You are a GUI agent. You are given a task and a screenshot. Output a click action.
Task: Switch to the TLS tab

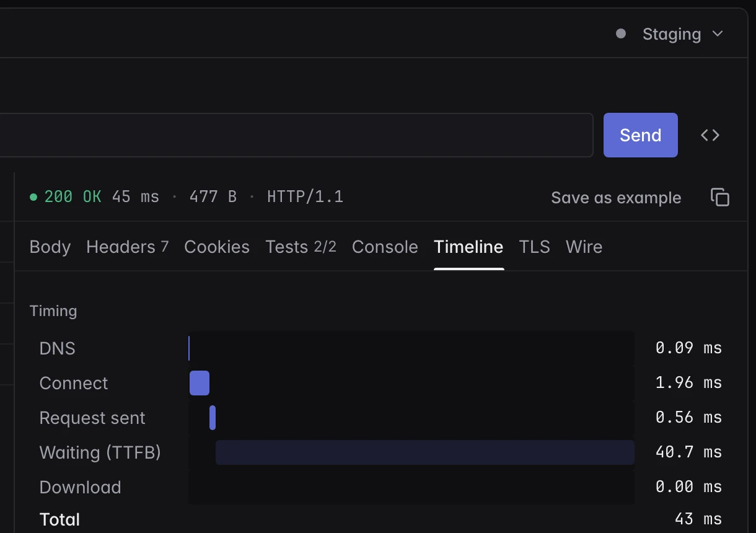point(535,247)
